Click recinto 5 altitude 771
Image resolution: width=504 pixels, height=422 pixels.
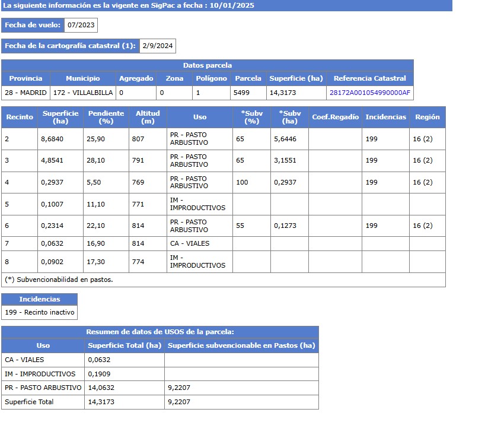pyautogui.click(x=138, y=204)
